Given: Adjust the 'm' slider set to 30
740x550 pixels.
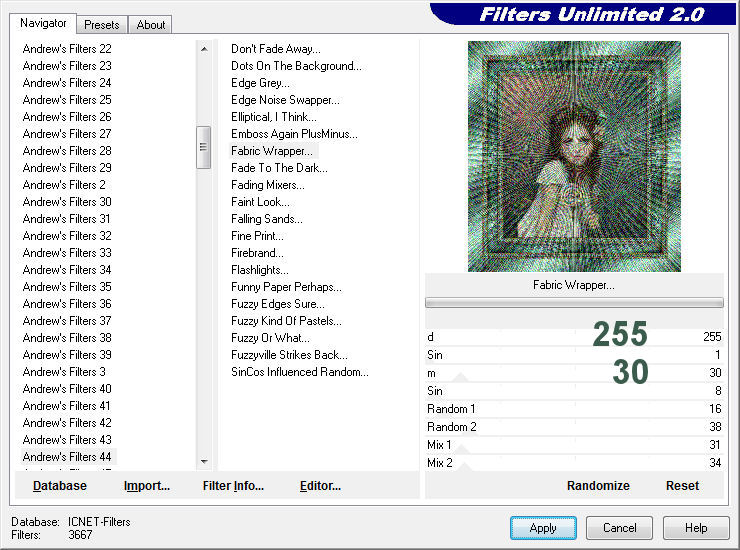Looking at the screenshot, I should [x=574, y=373].
